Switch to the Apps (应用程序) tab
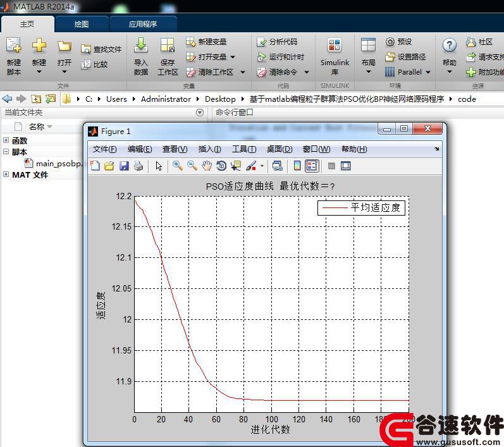This screenshot has height=447, width=504. (x=143, y=24)
